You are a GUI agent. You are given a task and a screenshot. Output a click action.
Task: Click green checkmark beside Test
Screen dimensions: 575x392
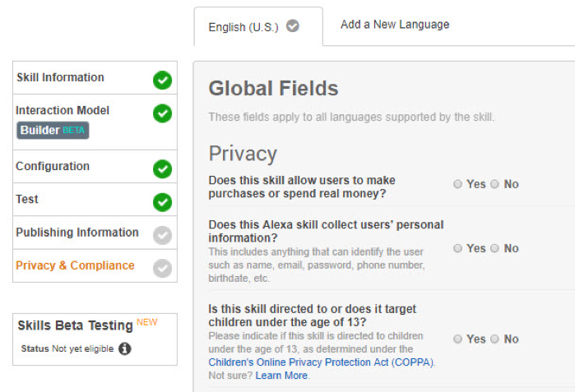[x=162, y=201]
